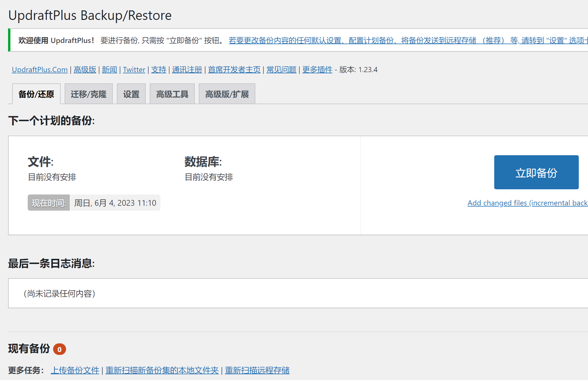Open the 支持 link
Viewport: 588px width, 380px height.
pos(159,70)
